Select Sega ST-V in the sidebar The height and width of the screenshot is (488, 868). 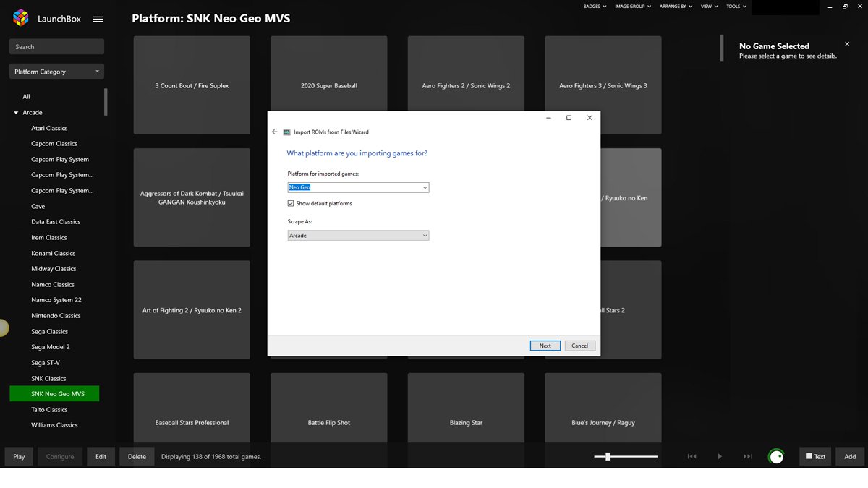pyautogui.click(x=46, y=363)
